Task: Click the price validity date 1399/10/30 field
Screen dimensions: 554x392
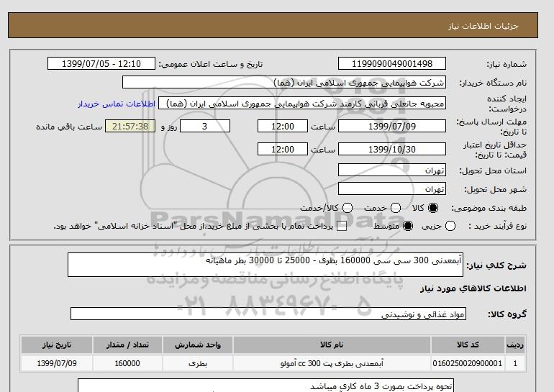Action: click(x=392, y=149)
